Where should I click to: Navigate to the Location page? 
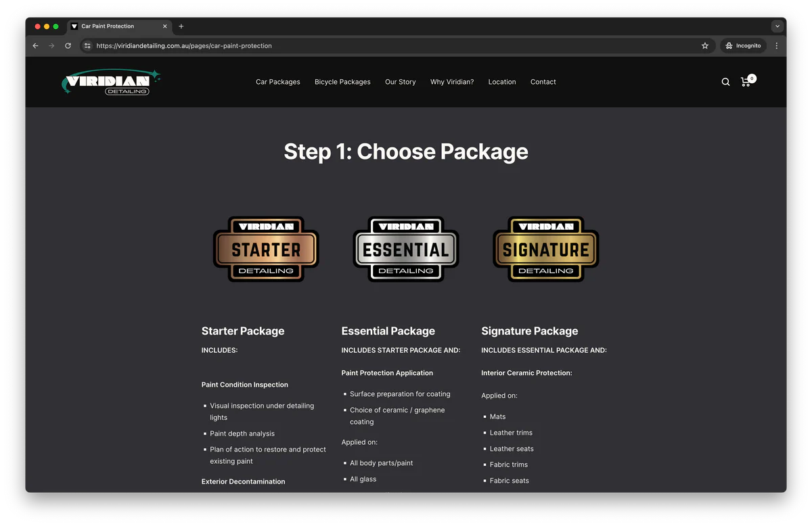502,82
